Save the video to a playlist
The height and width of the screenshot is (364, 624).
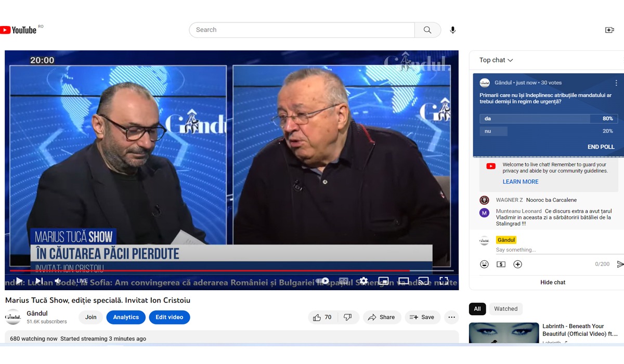click(x=422, y=317)
